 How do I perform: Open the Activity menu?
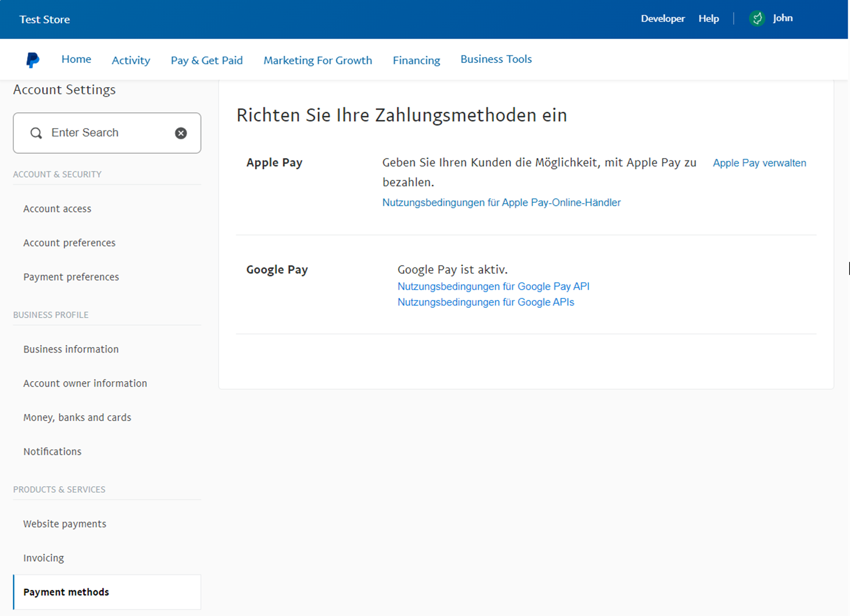[131, 60]
